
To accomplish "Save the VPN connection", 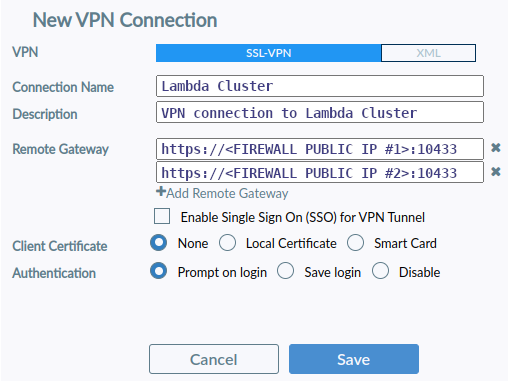I will pyautogui.click(x=354, y=359).
